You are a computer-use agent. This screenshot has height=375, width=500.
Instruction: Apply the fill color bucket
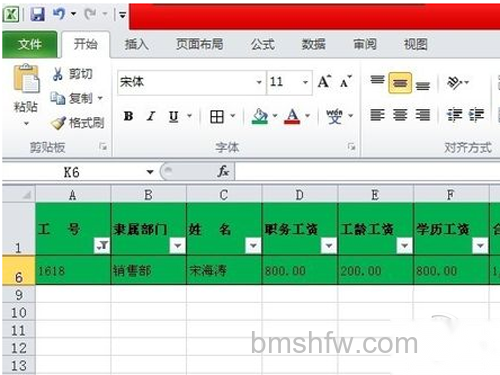point(260,117)
